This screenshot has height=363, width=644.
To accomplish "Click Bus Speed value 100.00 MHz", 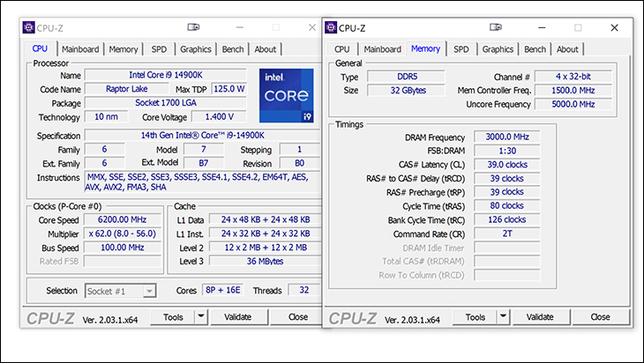I will [123, 248].
